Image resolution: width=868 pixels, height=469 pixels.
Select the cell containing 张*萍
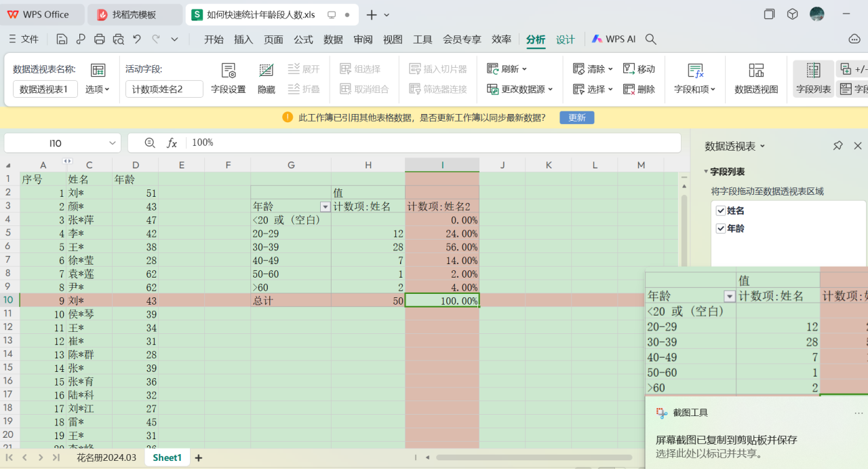coord(89,220)
